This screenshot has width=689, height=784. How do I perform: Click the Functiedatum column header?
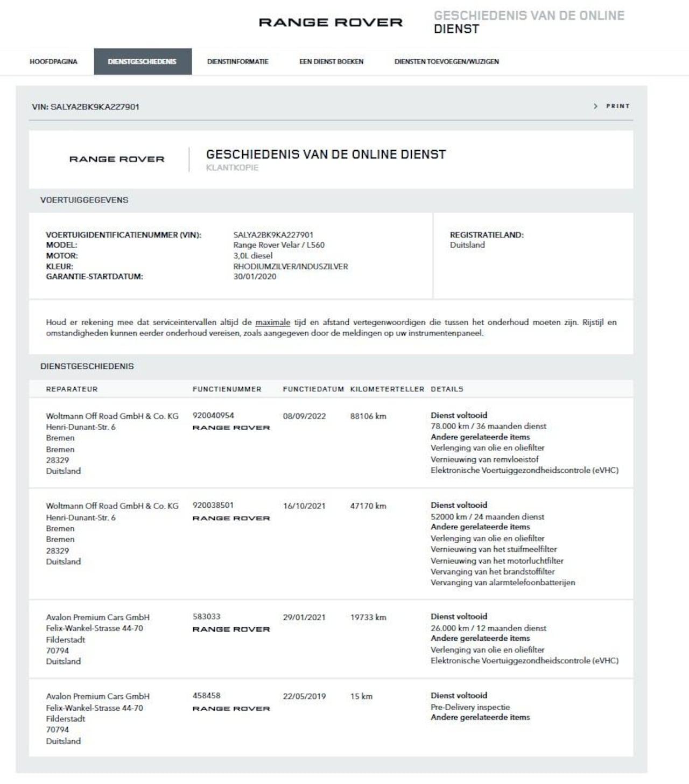click(x=313, y=389)
